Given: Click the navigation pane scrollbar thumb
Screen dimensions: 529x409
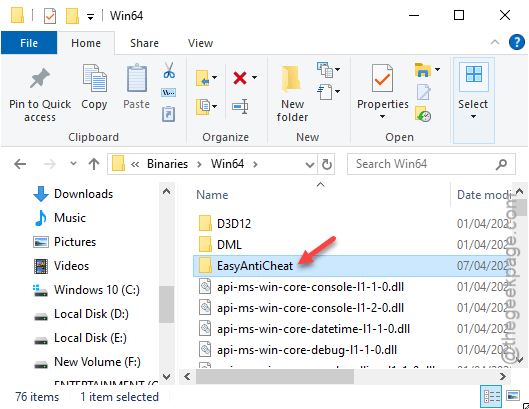Looking at the screenshot, I should click(166, 304).
